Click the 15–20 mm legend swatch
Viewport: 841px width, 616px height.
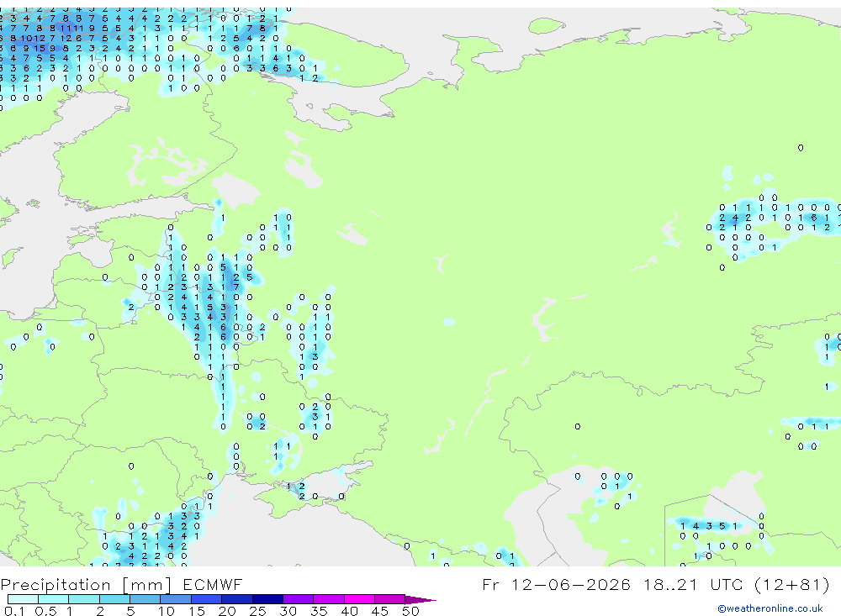[x=207, y=599]
